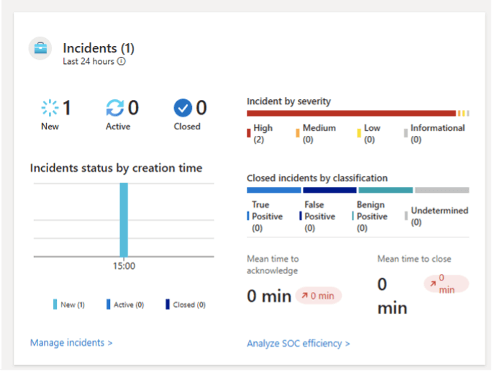Click the Incident by severity heading
Screen dimensions: 492x372
coord(289,101)
